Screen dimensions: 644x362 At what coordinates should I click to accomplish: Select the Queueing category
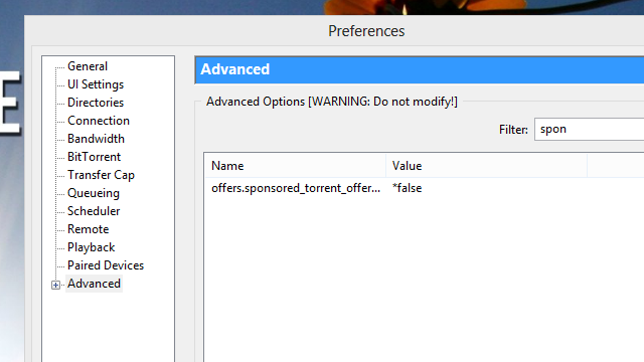(93, 193)
